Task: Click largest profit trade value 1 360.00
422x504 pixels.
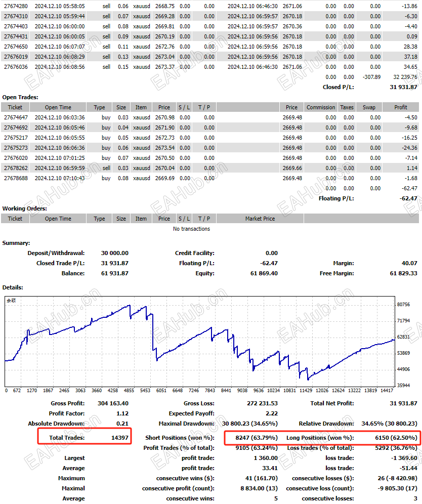Action: tap(266, 458)
